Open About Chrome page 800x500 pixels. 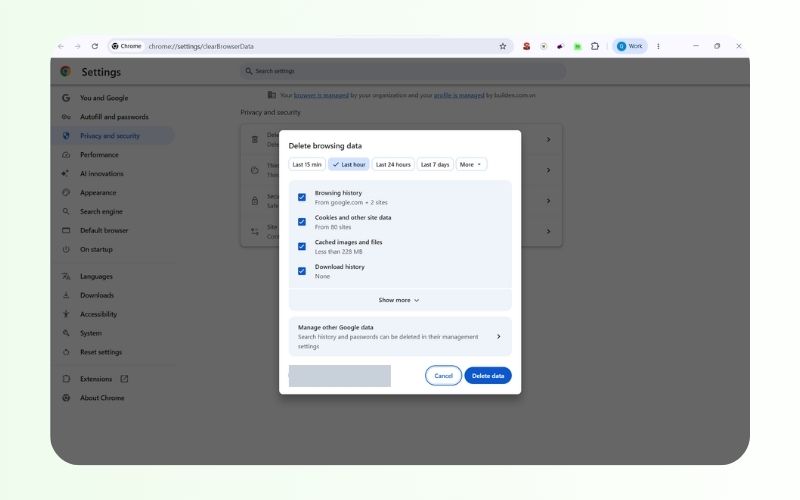(102, 397)
